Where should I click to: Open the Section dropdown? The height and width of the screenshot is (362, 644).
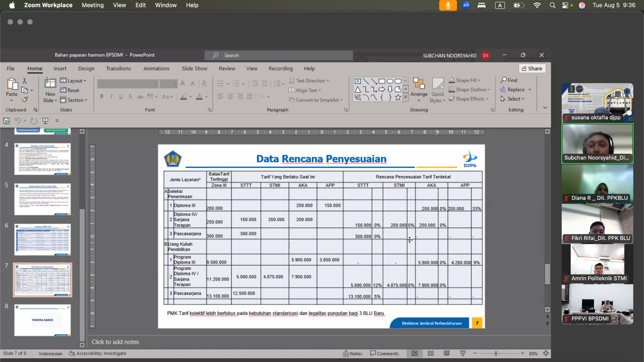click(74, 100)
